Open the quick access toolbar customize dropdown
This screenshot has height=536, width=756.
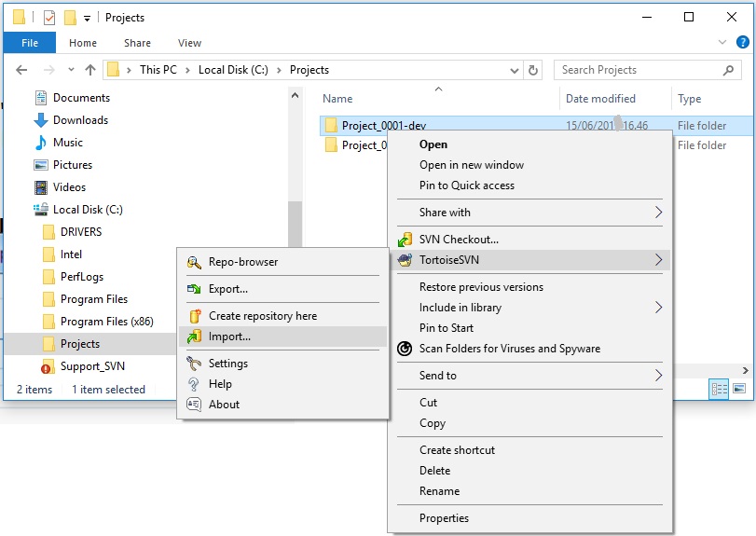tap(87, 19)
